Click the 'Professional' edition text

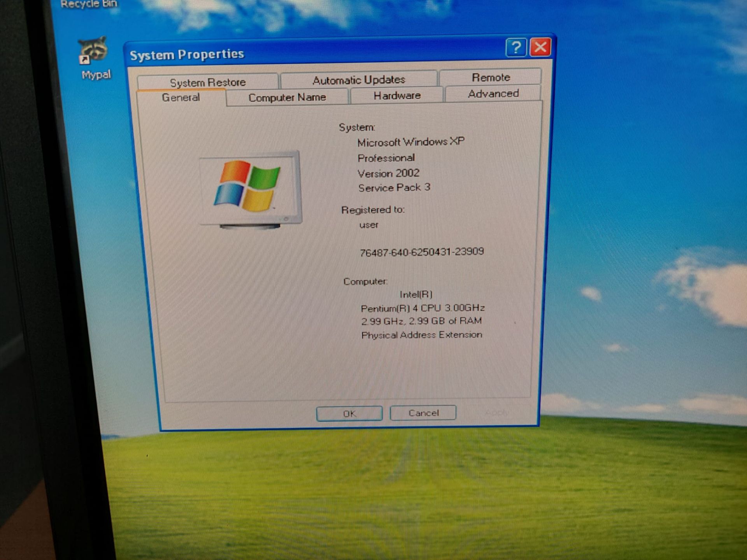point(386,158)
